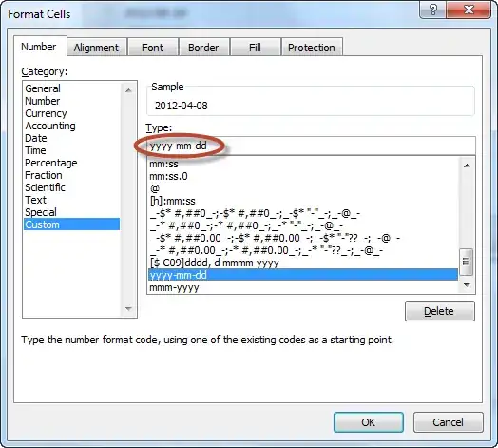Screen dimensions: 498x448
Task: Select the @ text format code
Action: pos(303,188)
